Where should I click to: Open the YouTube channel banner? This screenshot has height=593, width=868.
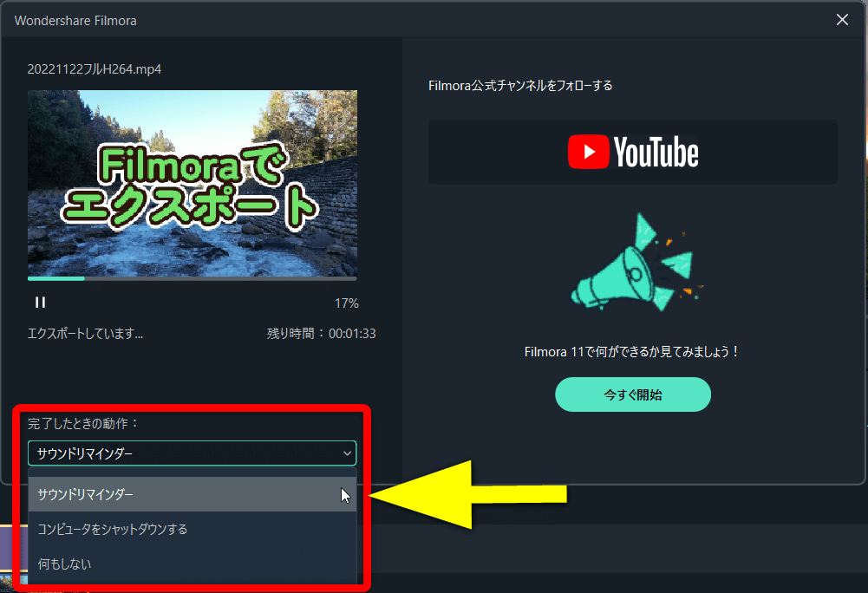633,152
